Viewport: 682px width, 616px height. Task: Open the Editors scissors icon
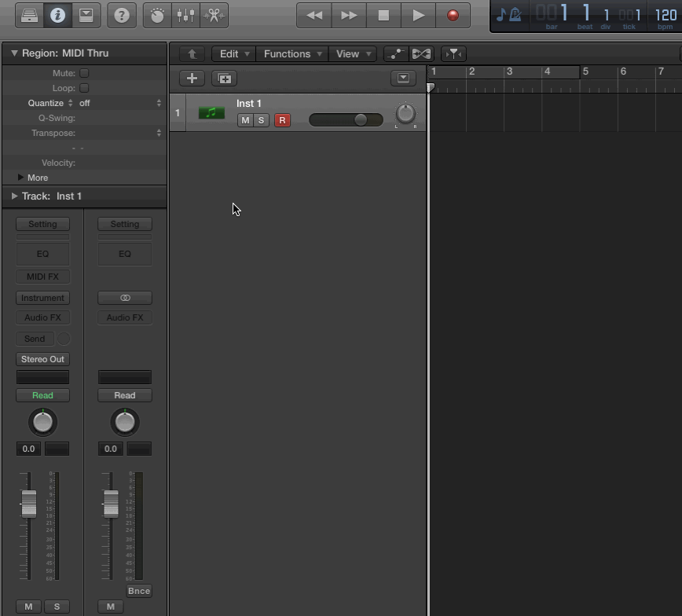(213, 15)
